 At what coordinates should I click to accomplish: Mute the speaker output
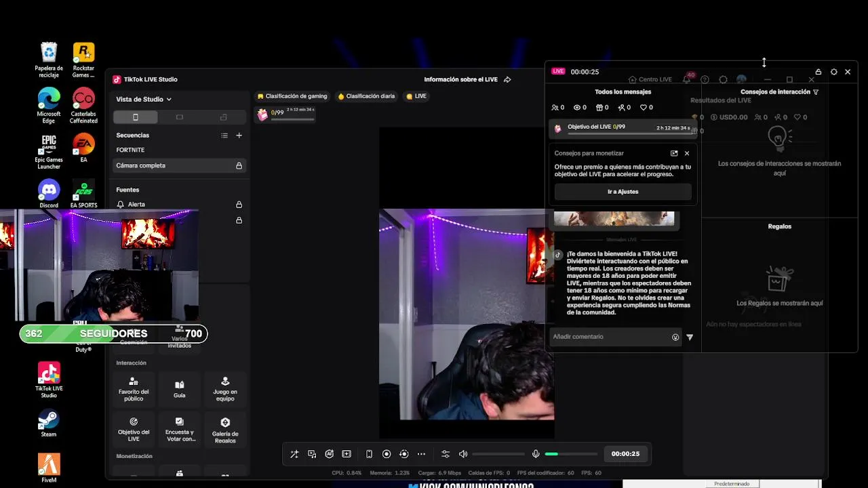coord(463,454)
